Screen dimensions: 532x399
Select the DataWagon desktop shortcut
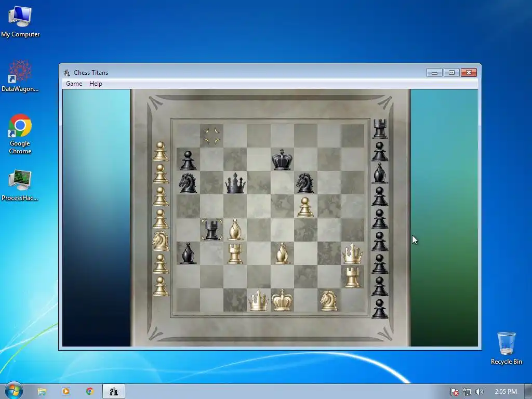pyautogui.click(x=20, y=76)
